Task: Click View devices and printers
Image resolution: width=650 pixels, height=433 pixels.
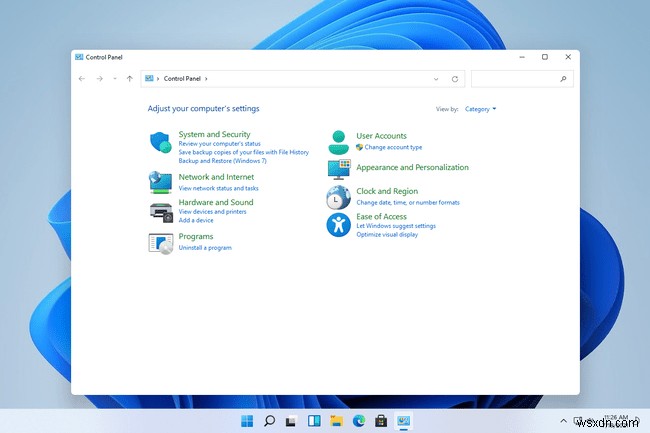Action: pos(212,212)
